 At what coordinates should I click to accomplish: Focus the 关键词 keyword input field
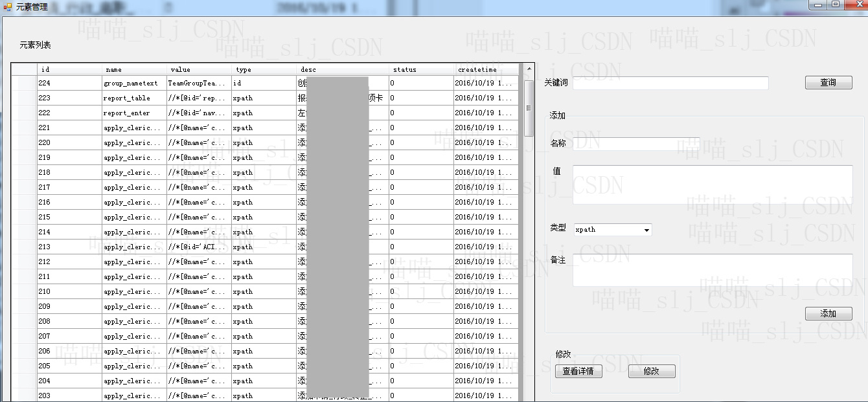click(x=670, y=83)
